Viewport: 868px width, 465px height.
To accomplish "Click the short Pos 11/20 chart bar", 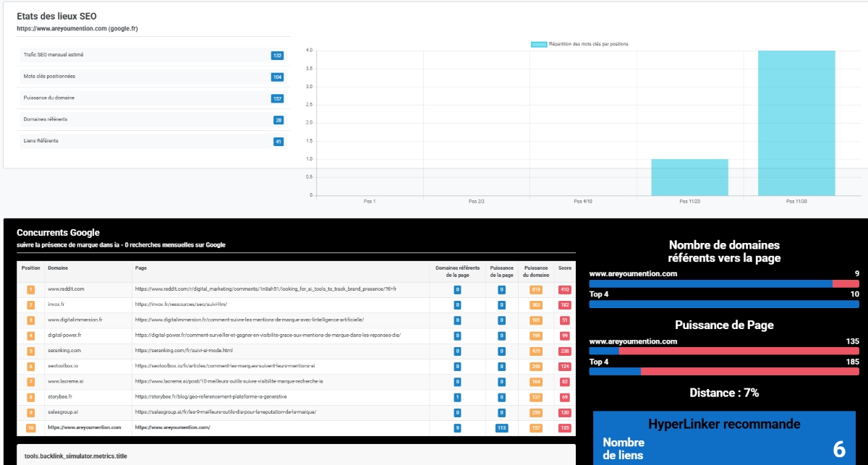I will click(x=689, y=177).
